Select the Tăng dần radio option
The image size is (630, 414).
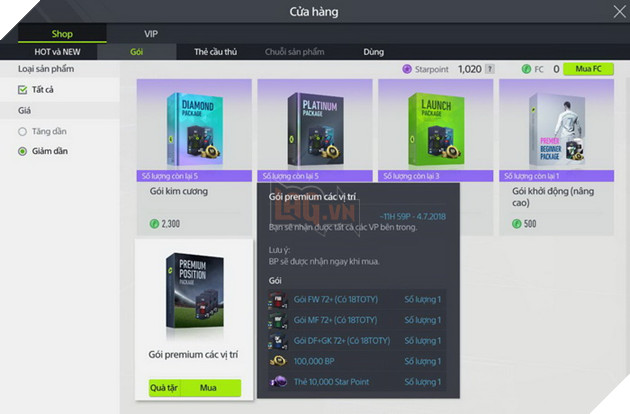point(22,131)
